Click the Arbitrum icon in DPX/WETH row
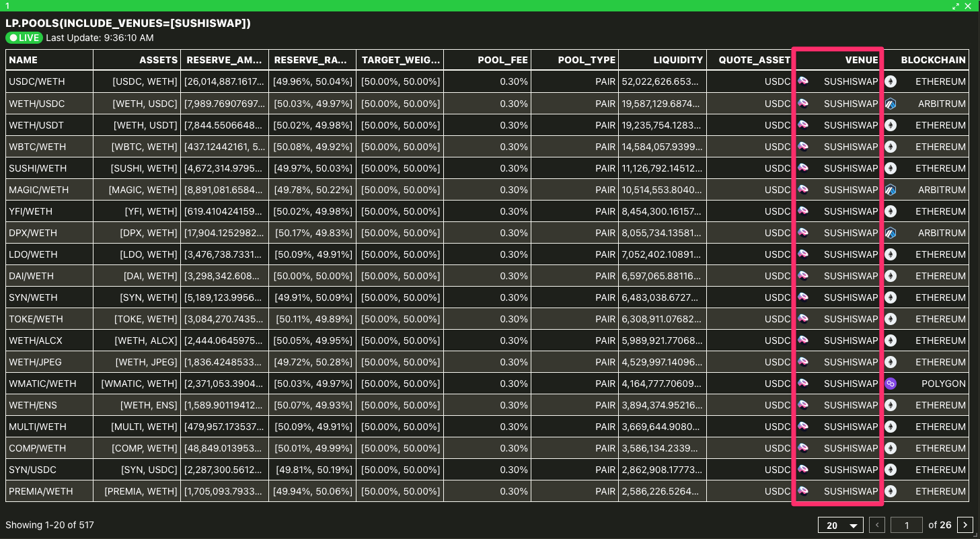 (x=891, y=233)
